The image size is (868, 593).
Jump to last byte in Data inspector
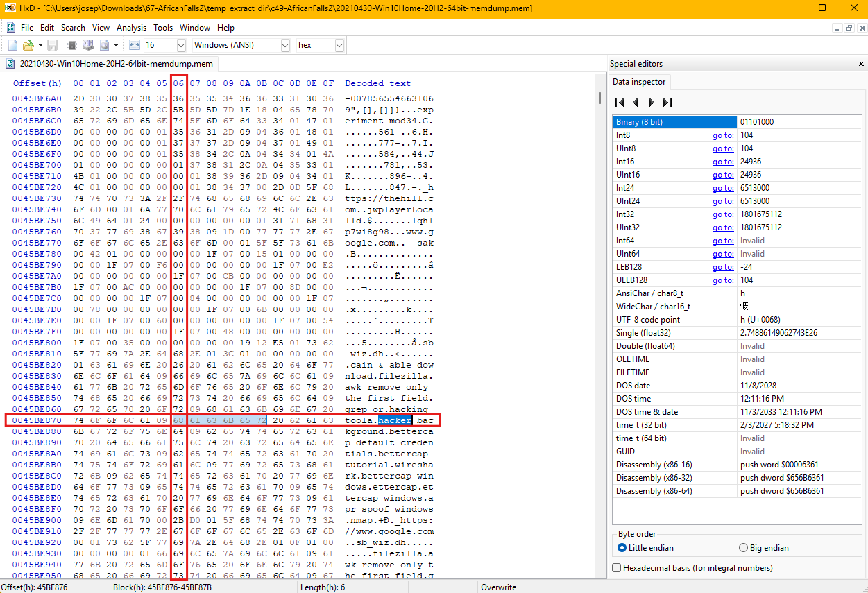pyautogui.click(x=667, y=102)
